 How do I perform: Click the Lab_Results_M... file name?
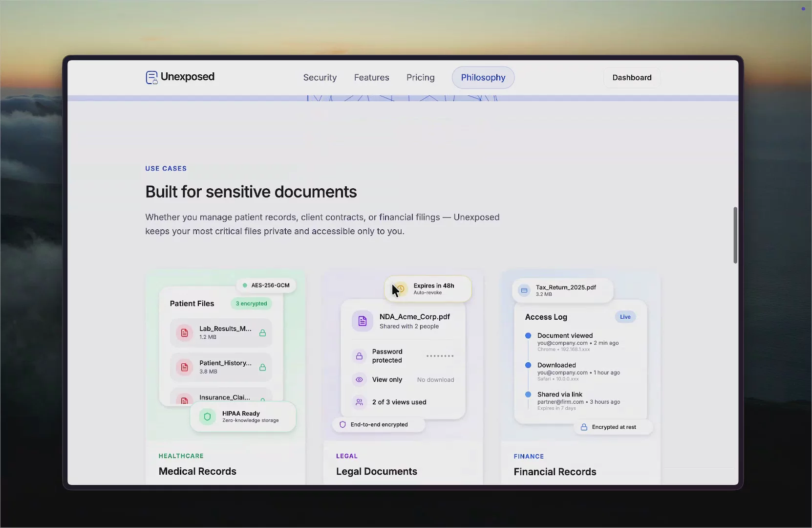225,329
